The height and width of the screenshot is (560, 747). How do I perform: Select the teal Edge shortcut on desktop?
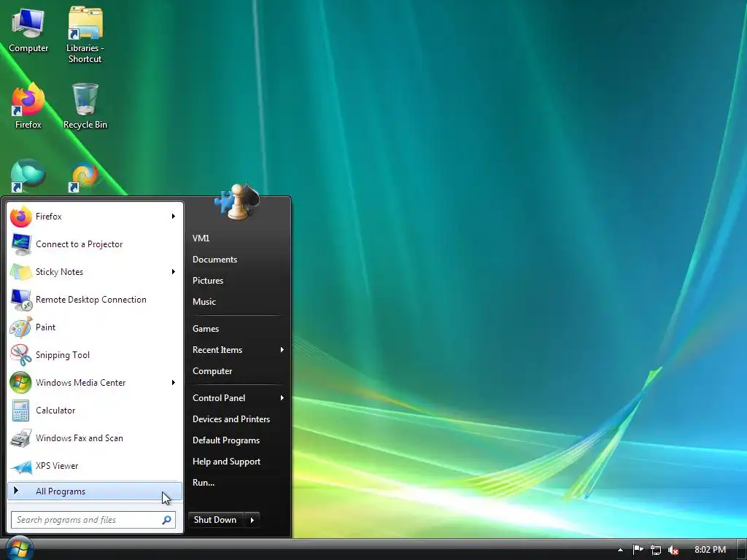click(28, 175)
